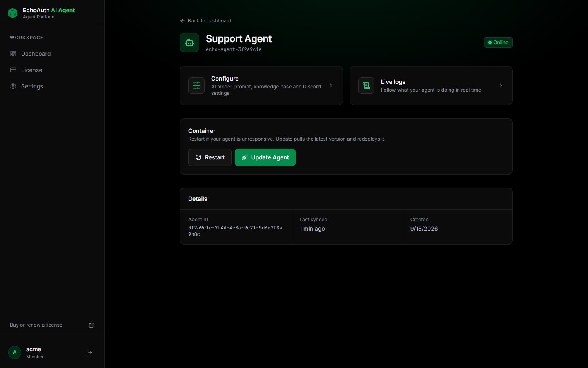
Task: Click the License card icon
Action: click(x=13, y=70)
